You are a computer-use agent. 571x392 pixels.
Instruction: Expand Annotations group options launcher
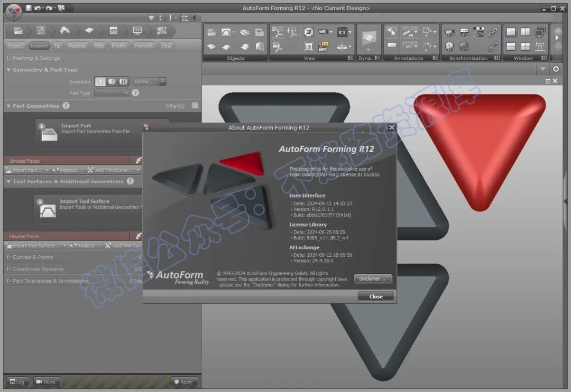click(x=435, y=58)
